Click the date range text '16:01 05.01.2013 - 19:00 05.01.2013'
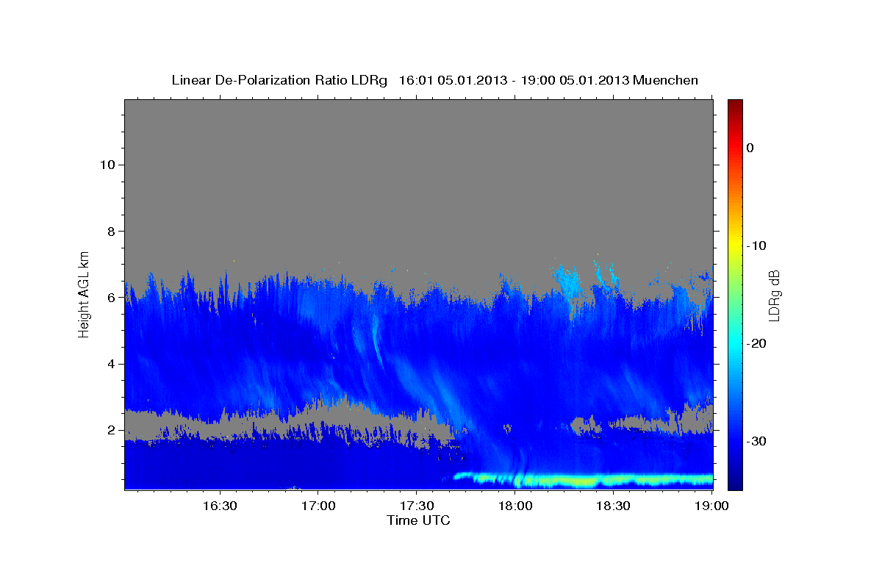Image resolution: width=882 pixels, height=588 pixels. (x=513, y=80)
